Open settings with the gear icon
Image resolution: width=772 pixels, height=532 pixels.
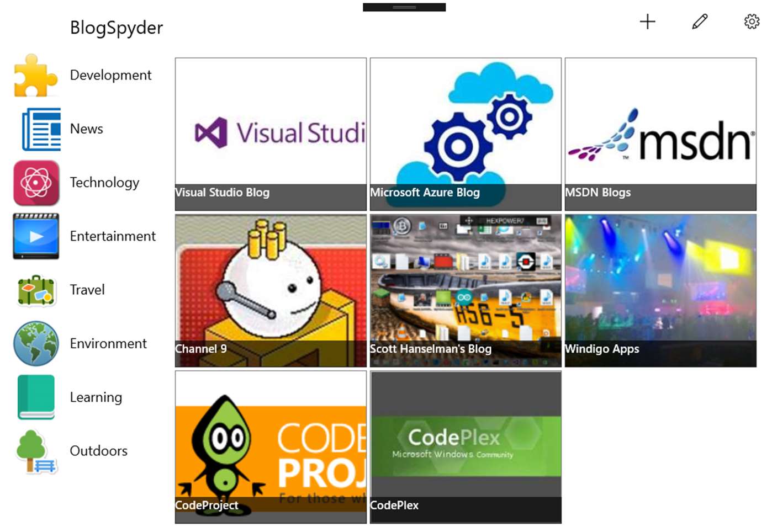752,22
